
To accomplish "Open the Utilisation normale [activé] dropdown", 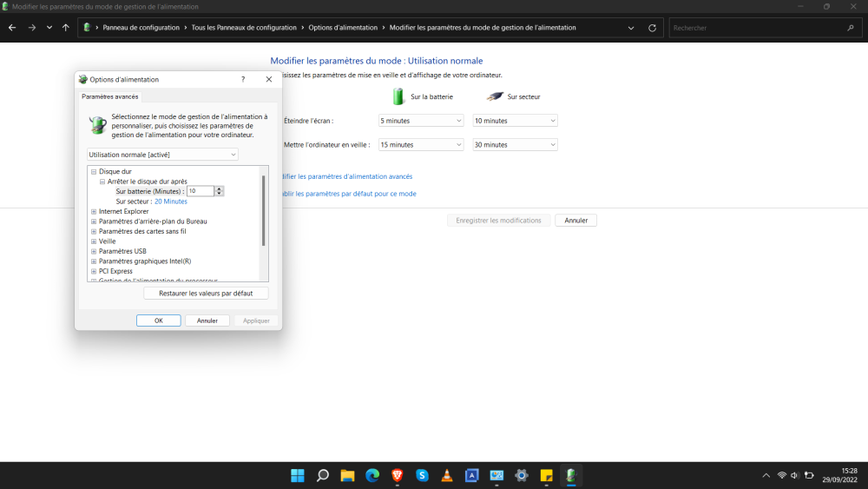I will coord(162,155).
